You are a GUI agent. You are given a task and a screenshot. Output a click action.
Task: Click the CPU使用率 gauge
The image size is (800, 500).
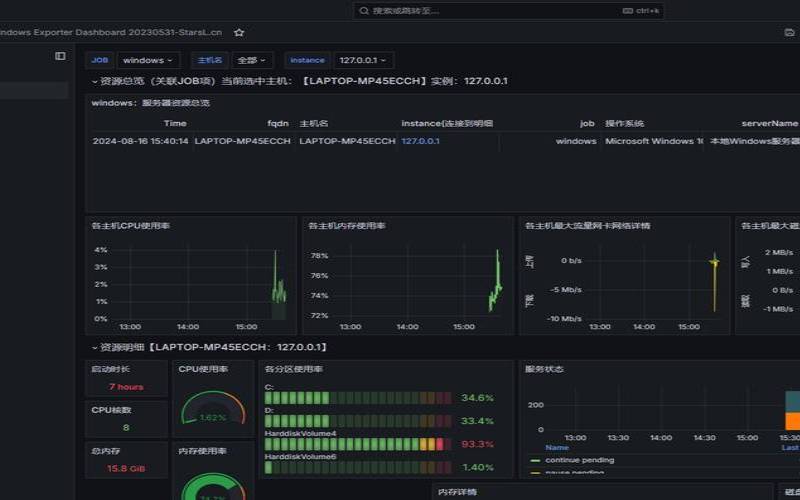212,410
